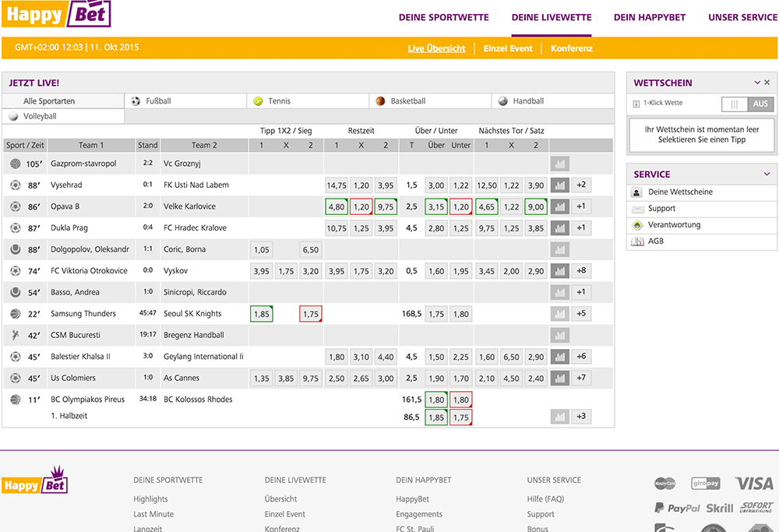Select Balestier Khalsa Über odds 1,50

tap(436, 357)
